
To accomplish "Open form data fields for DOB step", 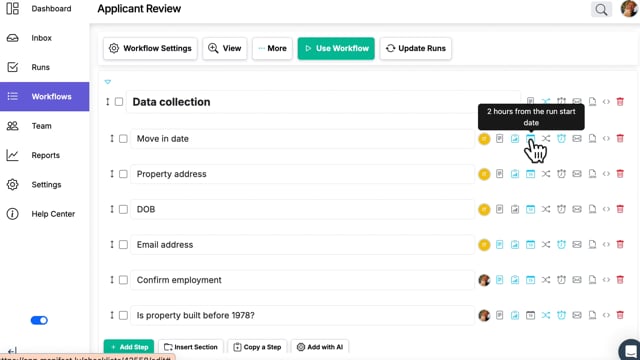I will [x=515, y=209].
